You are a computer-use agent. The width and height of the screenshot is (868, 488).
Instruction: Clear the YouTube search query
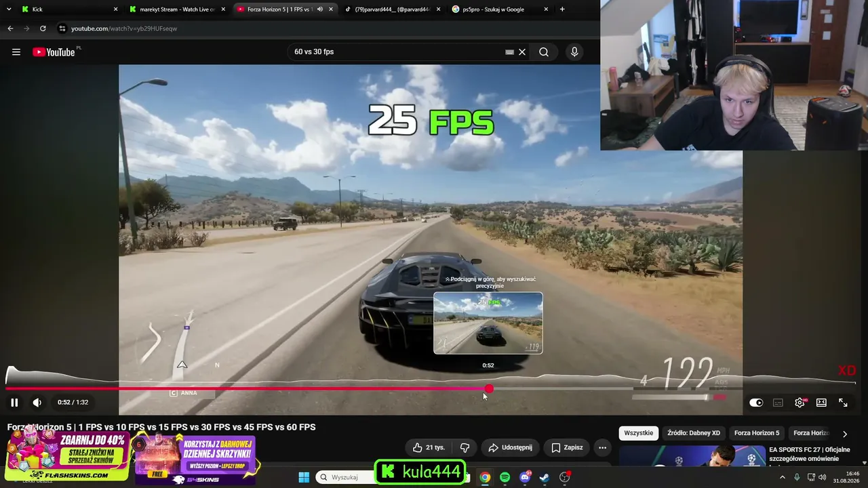pos(522,52)
